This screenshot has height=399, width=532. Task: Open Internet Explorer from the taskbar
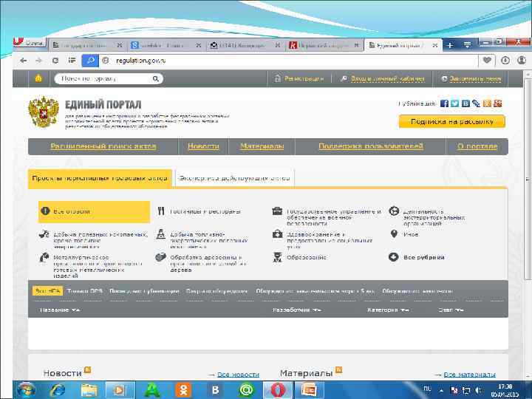58,390
